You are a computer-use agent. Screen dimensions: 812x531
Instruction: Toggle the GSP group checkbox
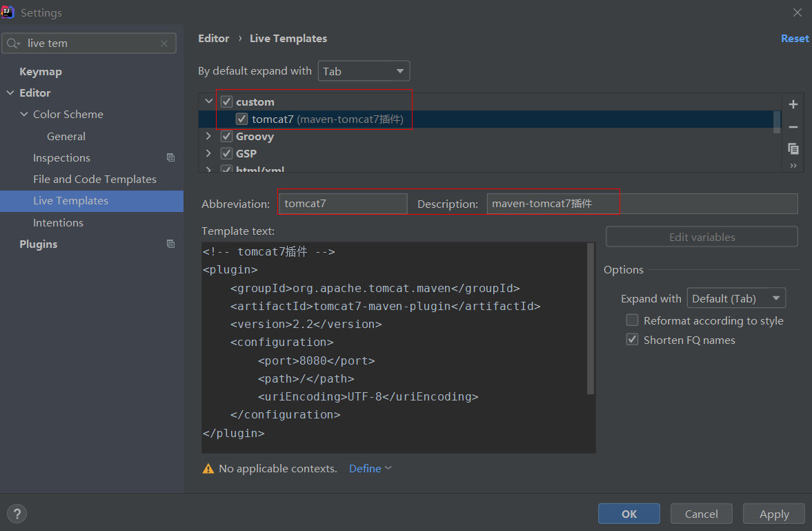pos(226,153)
